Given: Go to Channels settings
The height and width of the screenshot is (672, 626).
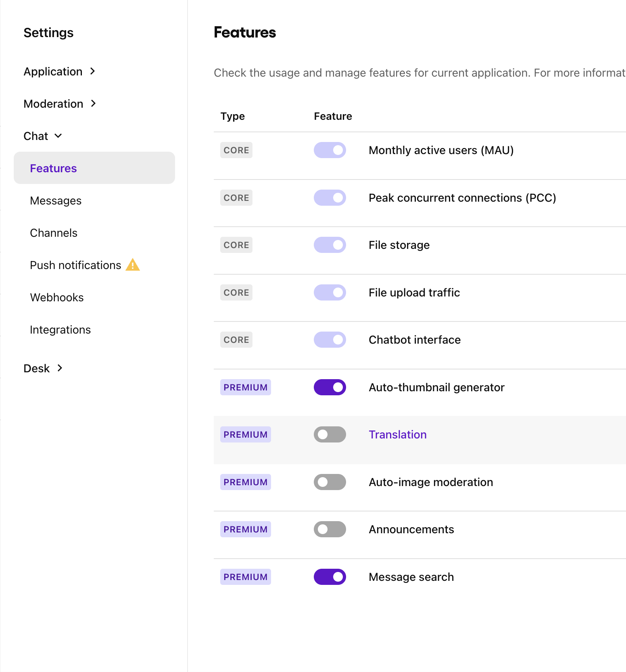Looking at the screenshot, I should [x=54, y=233].
